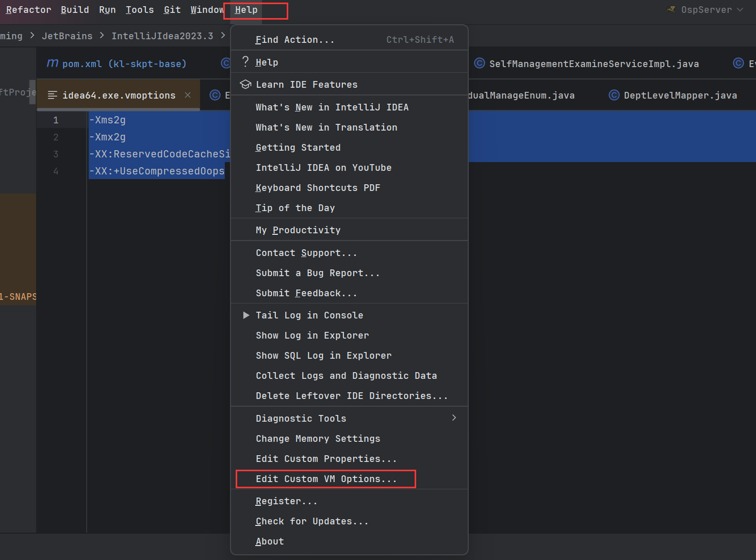The width and height of the screenshot is (756, 560).
Task: Choose Submit Feedback...
Action: tap(349, 293)
